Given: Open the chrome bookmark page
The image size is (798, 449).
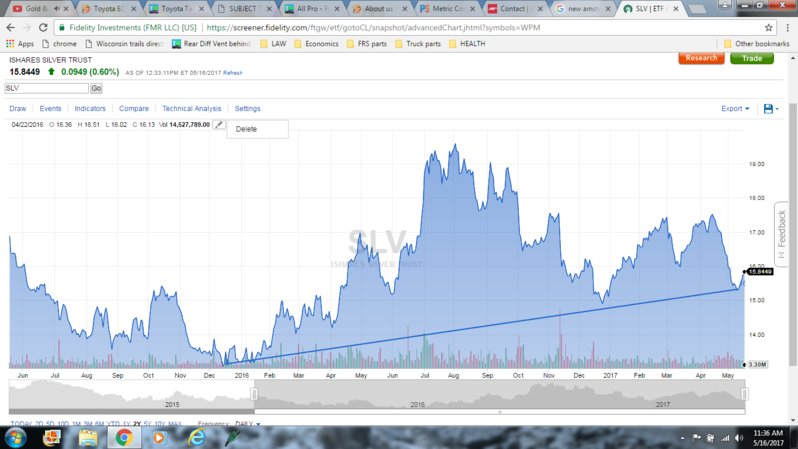Looking at the screenshot, I should tap(59, 44).
